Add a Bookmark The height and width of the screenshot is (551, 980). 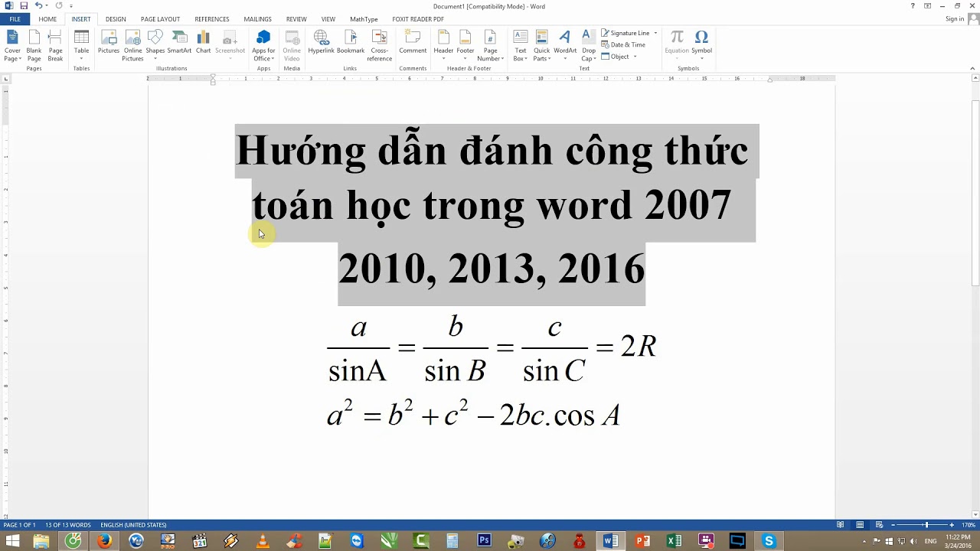point(351,43)
